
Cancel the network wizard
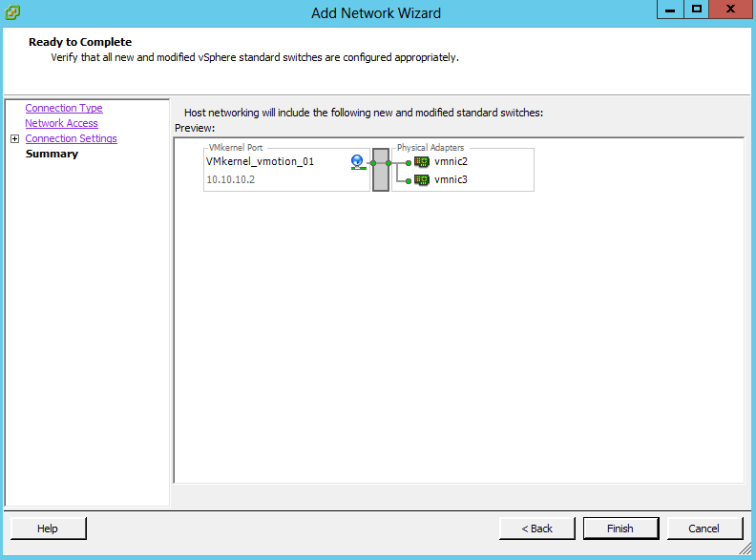click(x=704, y=529)
